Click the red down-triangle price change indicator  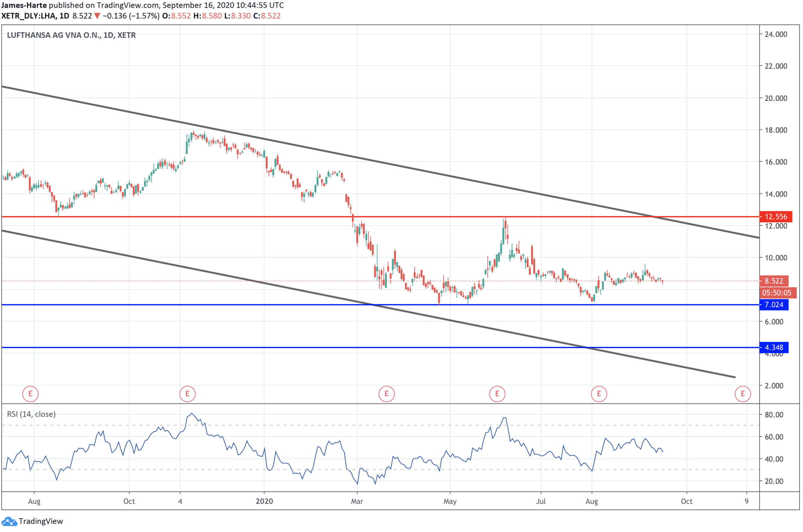(x=97, y=16)
